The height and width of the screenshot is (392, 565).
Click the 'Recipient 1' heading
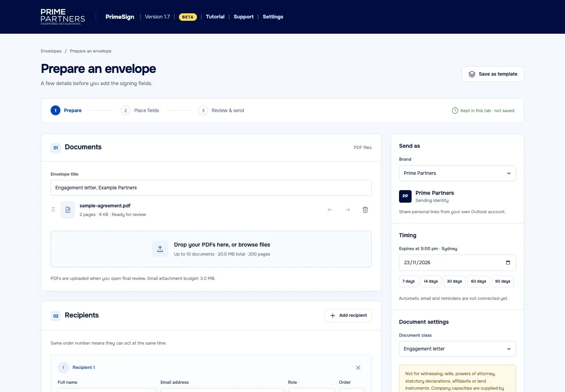pyautogui.click(x=84, y=368)
